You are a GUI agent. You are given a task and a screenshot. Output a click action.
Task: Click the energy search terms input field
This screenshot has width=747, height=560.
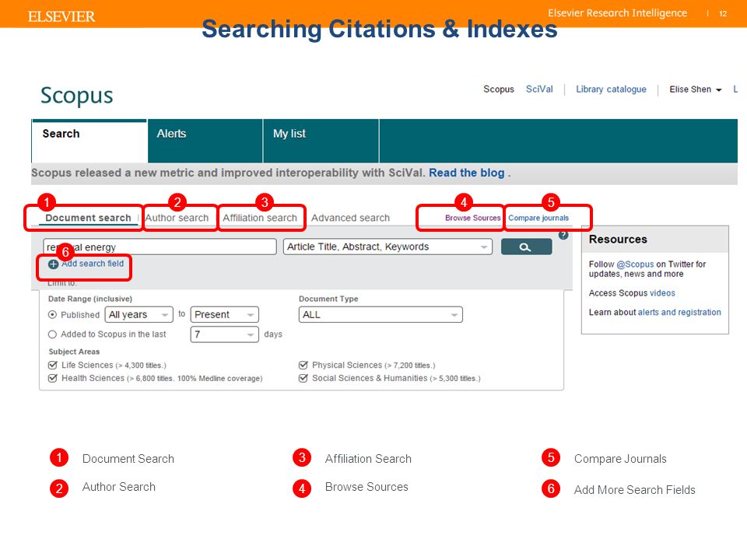[x=160, y=247]
